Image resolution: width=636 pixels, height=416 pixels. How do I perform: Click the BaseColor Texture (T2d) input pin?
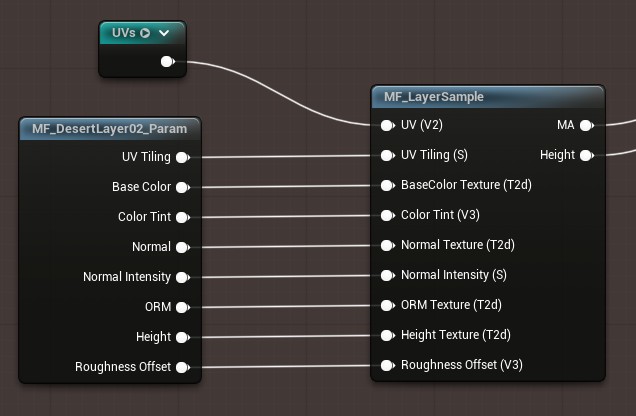(387, 185)
